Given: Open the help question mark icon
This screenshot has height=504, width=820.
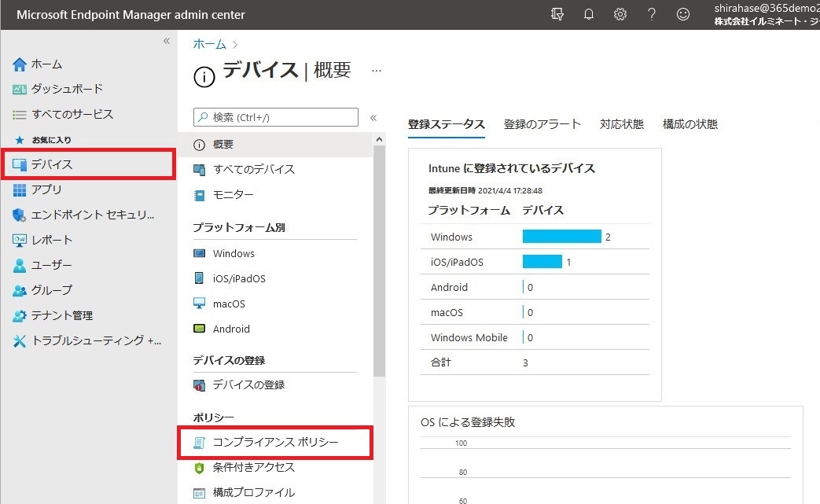Looking at the screenshot, I should click(x=652, y=14).
